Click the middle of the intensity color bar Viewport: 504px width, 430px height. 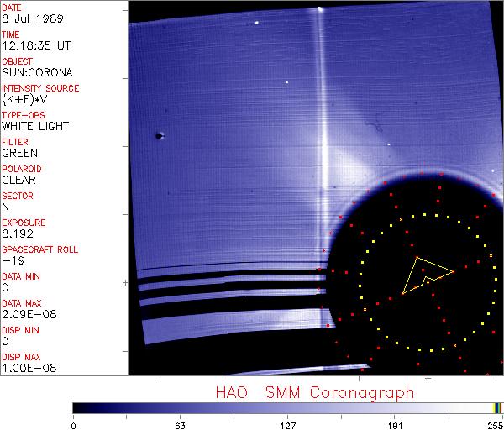click(x=287, y=408)
